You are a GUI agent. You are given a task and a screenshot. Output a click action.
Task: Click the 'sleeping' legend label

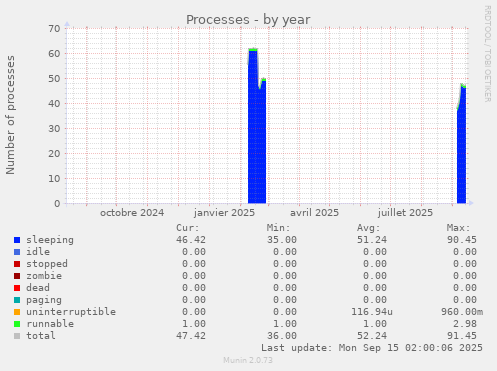[x=50, y=240]
